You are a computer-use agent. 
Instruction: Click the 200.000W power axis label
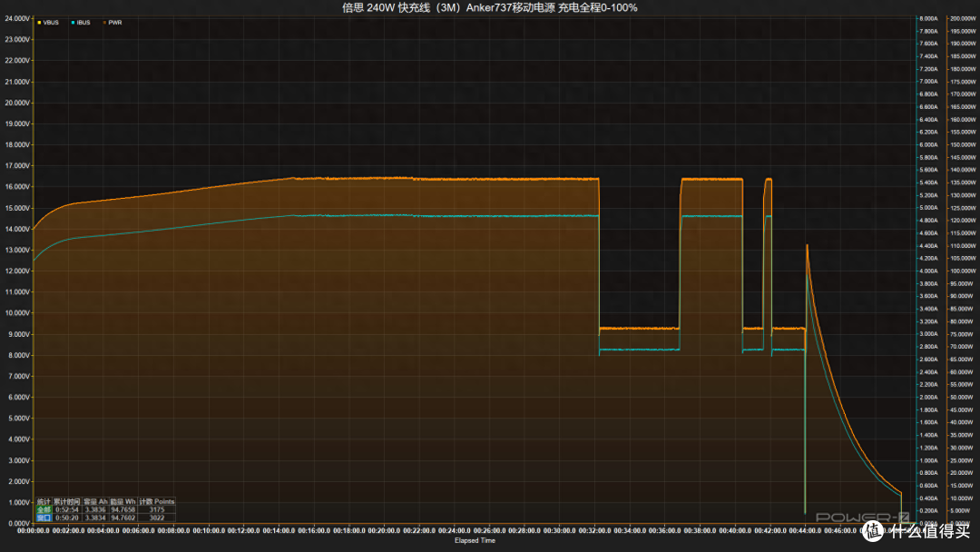tap(963, 19)
